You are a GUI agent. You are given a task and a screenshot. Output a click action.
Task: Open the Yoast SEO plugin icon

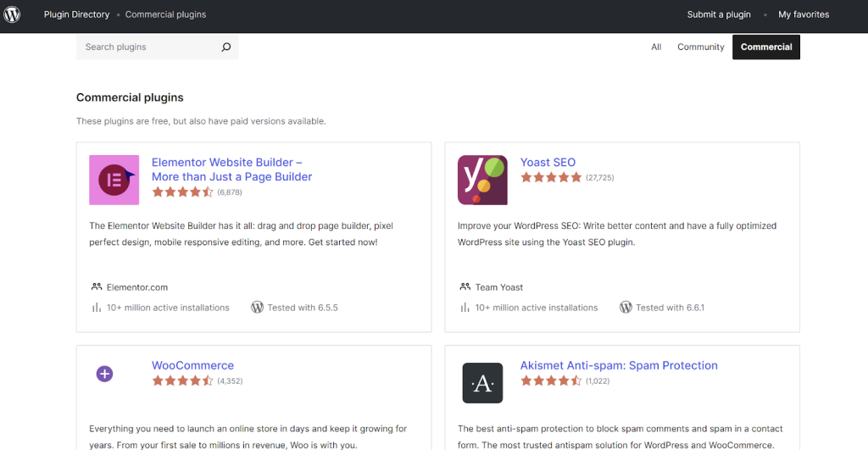(482, 180)
